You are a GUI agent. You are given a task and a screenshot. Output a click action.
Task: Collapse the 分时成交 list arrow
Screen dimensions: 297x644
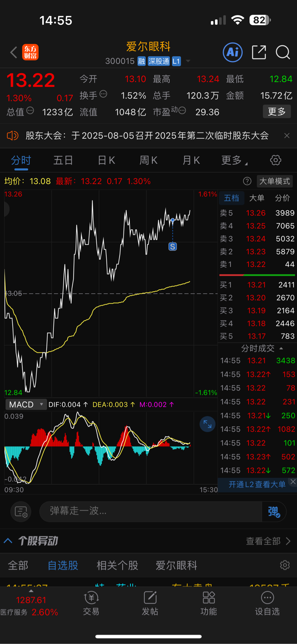click(281, 348)
